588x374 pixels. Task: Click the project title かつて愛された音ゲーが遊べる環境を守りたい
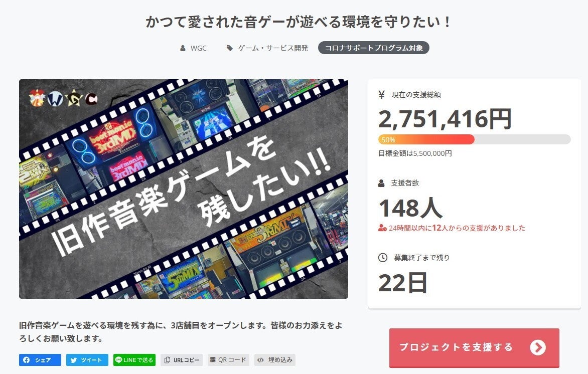(298, 22)
